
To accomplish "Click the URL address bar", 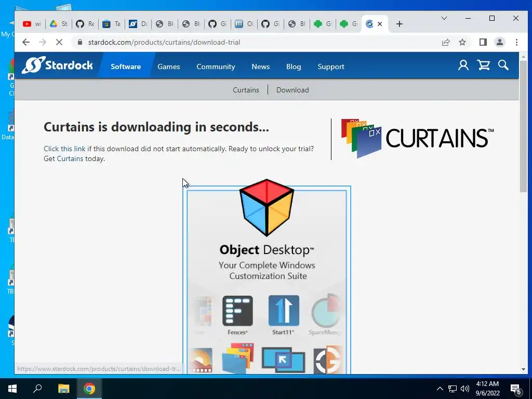I will click(x=258, y=42).
